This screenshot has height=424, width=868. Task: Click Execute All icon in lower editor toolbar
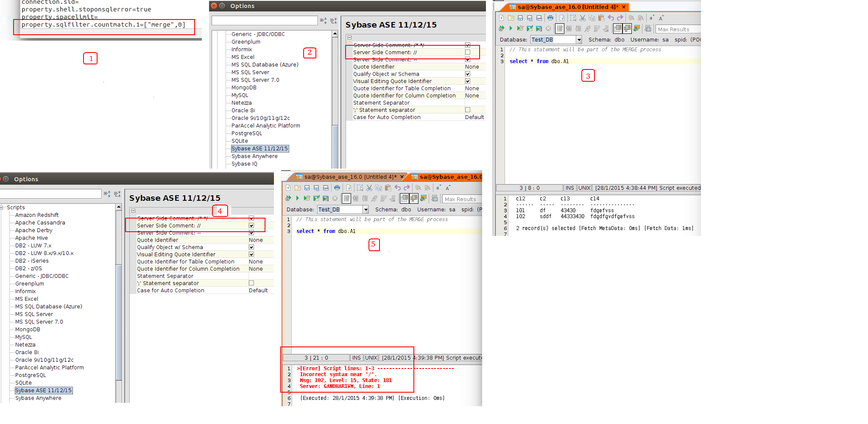(288, 198)
